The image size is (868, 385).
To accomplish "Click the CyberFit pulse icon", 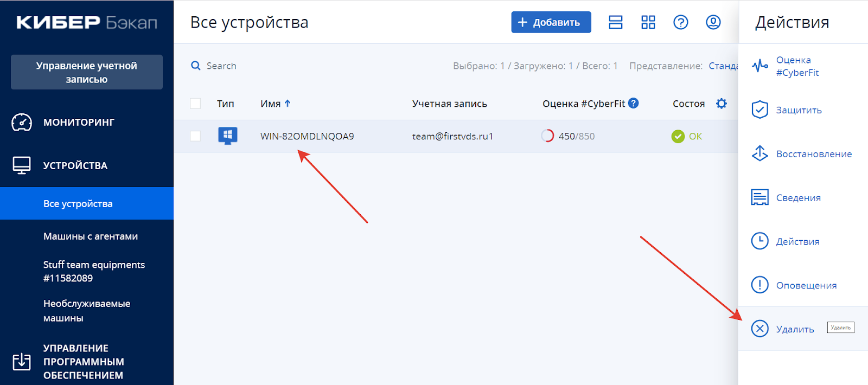I will (x=759, y=66).
